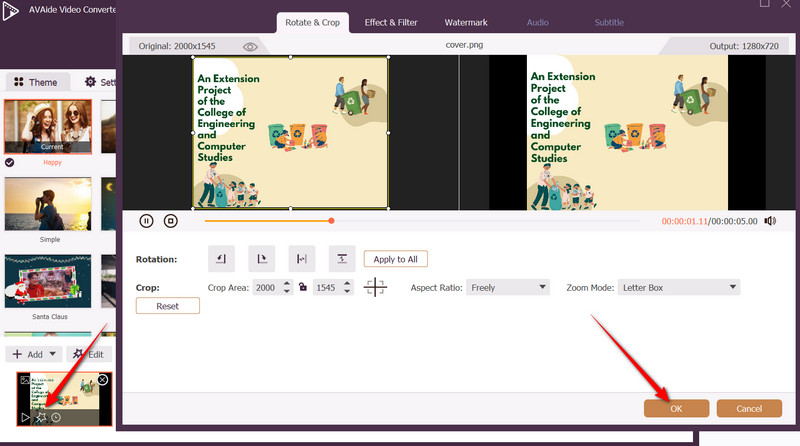Toggle the eye preview icon beside Original size
This screenshot has height=446, width=800.
click(x=250, y=46)
